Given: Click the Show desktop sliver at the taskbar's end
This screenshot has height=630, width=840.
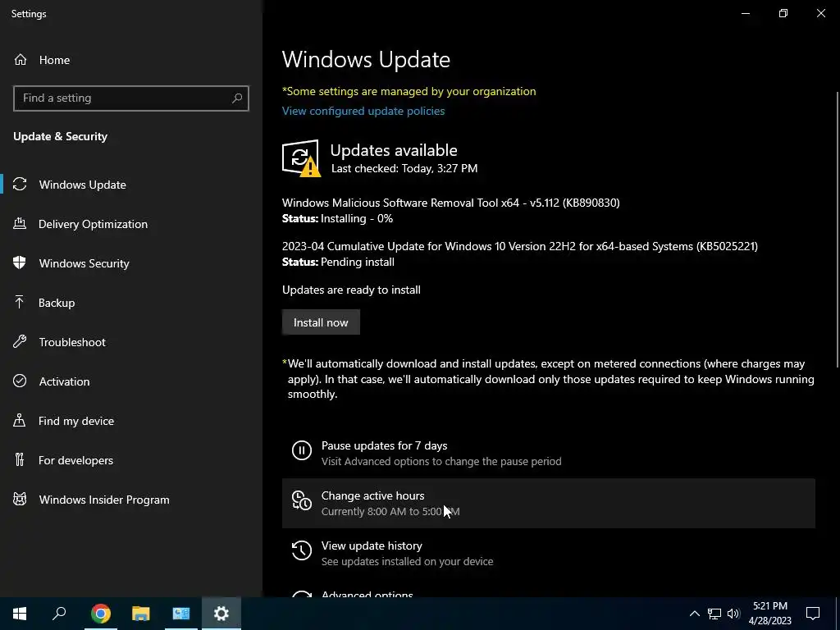Looking at the screenshot, I should [838, 614].
